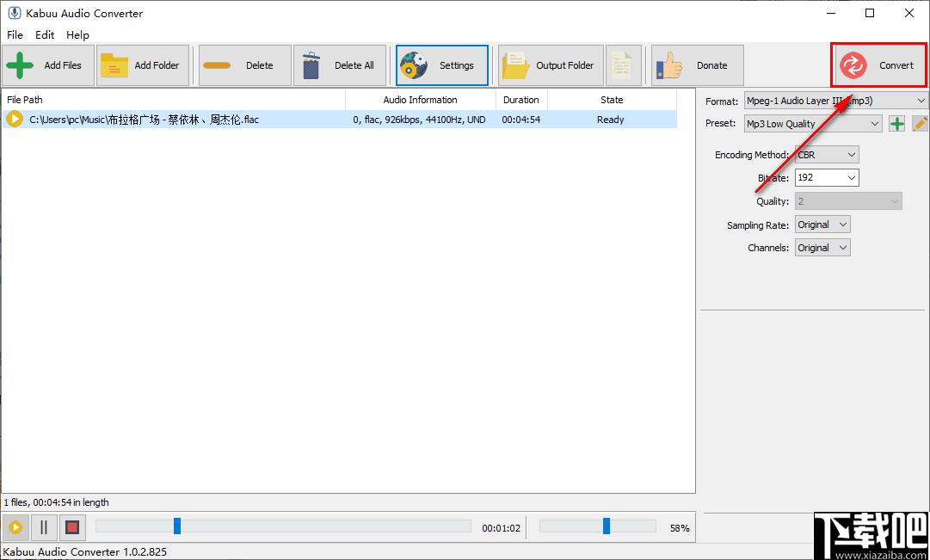Open the Preset dropdown showing Mp3 Low Quality
The image size is (930, 560).
click(813, 124)
